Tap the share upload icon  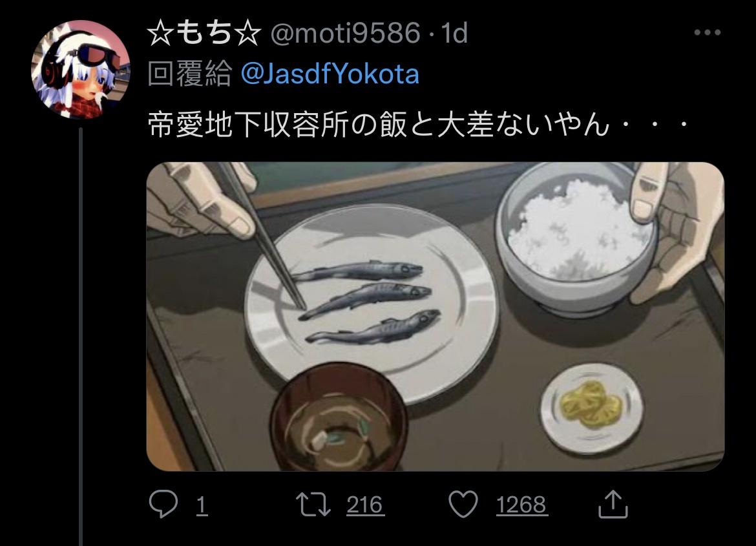tap(613, 504)
